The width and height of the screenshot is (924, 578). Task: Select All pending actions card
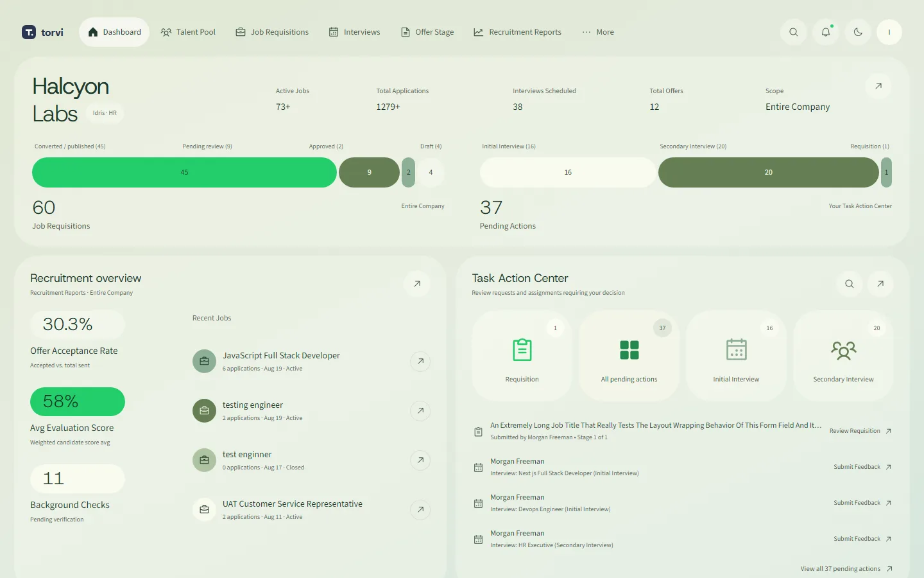629,355
